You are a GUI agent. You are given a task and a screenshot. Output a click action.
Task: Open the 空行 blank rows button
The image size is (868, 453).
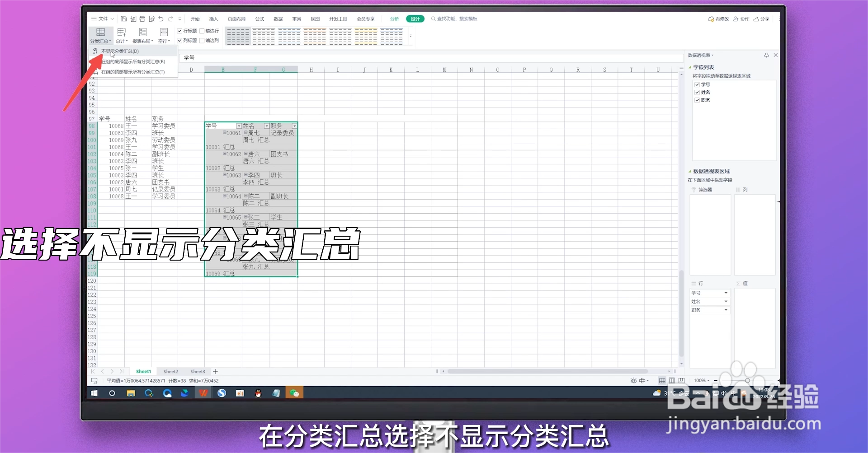[164, 35]
